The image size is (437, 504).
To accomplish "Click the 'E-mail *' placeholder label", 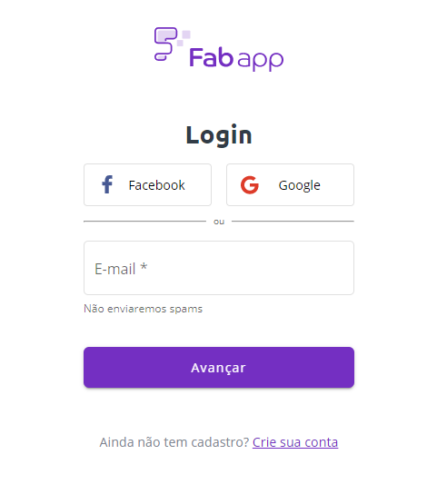I will click(121, 269).
